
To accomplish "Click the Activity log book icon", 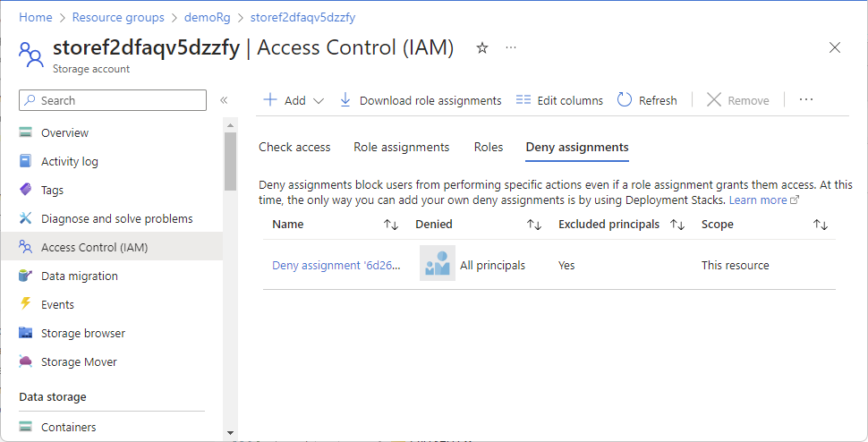I will (25, 161).
